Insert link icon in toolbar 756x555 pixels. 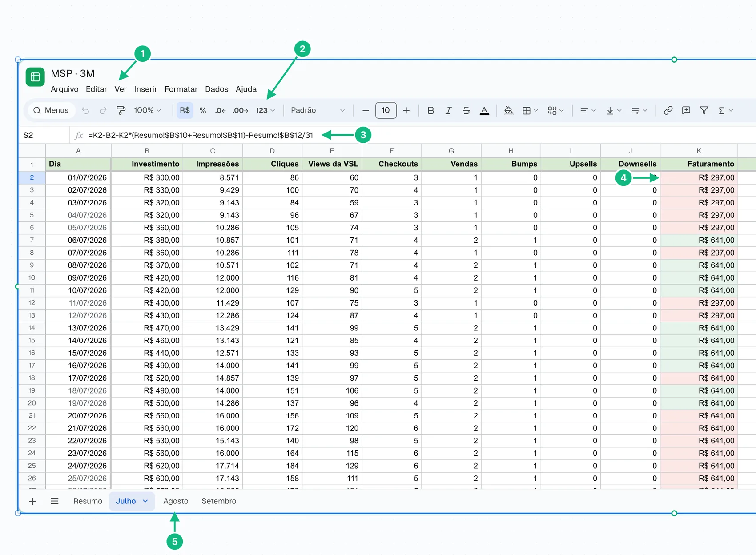tap(668, 110)
